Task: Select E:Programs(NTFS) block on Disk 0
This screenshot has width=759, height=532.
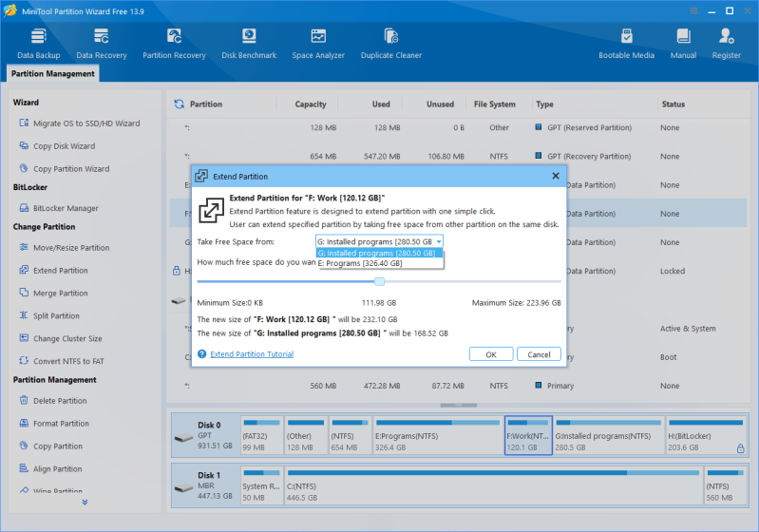Action: coord(438,435)
